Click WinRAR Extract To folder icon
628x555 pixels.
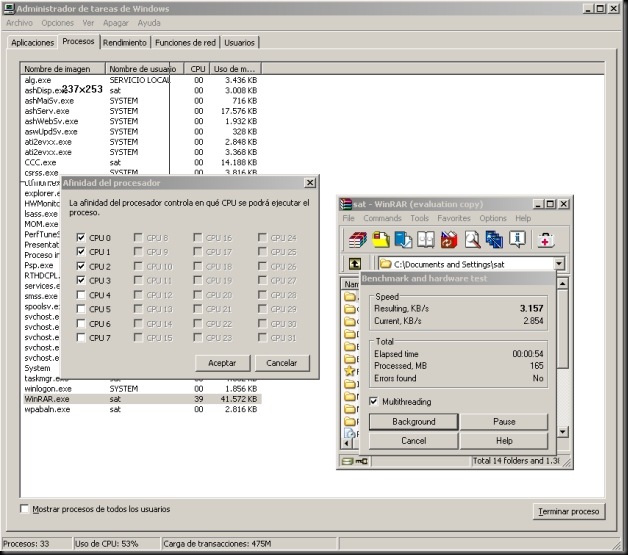(381, 239)
